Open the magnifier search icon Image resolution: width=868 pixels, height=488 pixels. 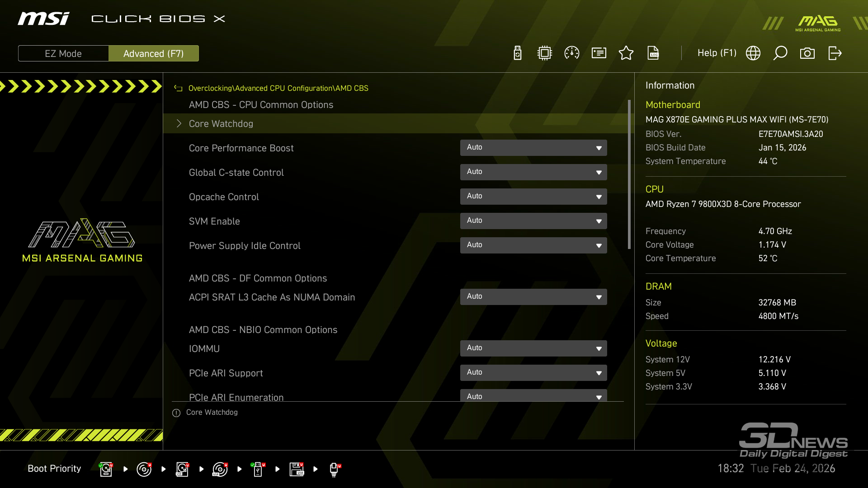click(780, 53)
